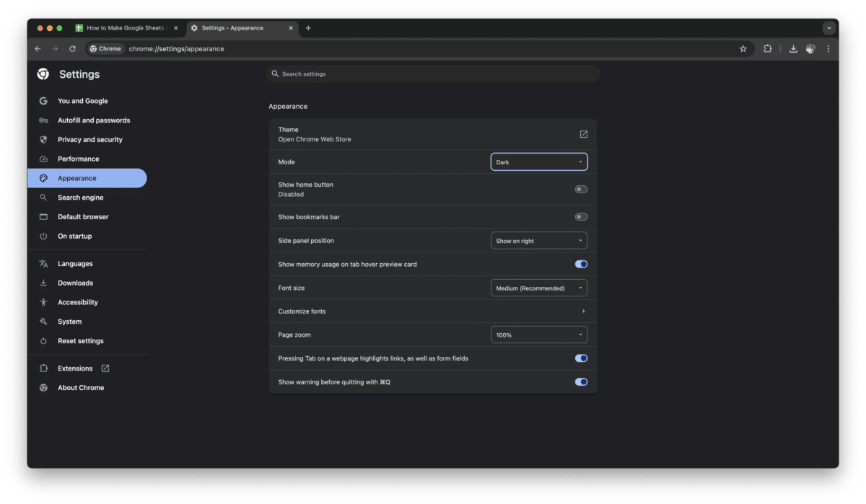Image resolution: width=866 pixels, height=504 pixels.
Task: Click the external-link icon on Theme row
Action: click(582, 133)
